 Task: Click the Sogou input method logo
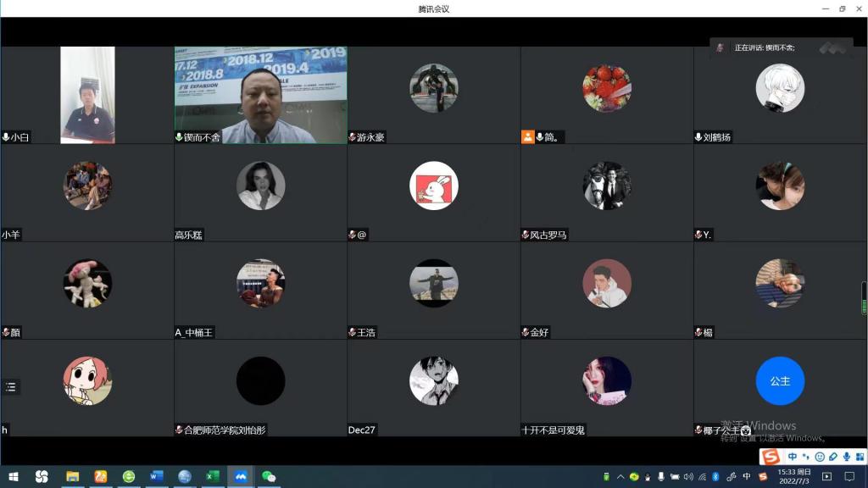click(771, 457)
